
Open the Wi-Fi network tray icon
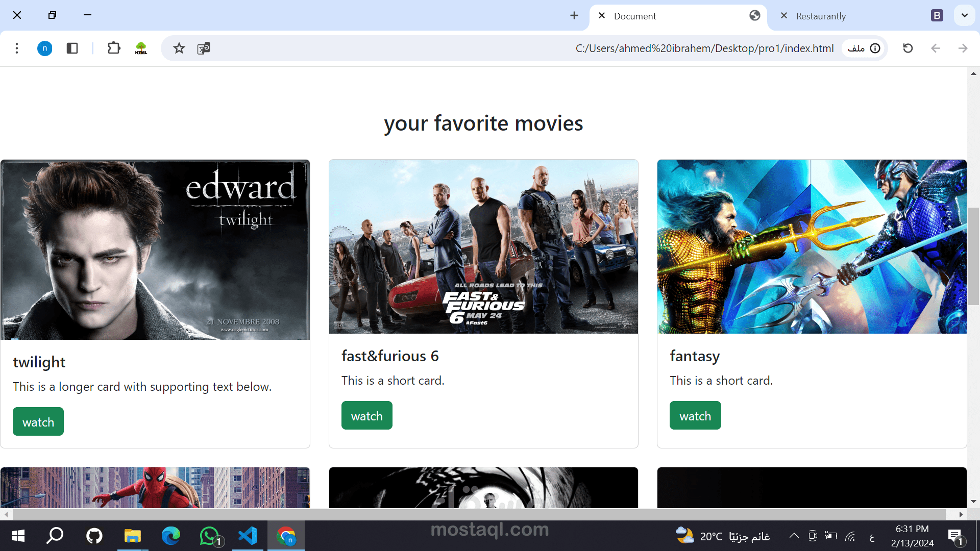pos(850,536)
